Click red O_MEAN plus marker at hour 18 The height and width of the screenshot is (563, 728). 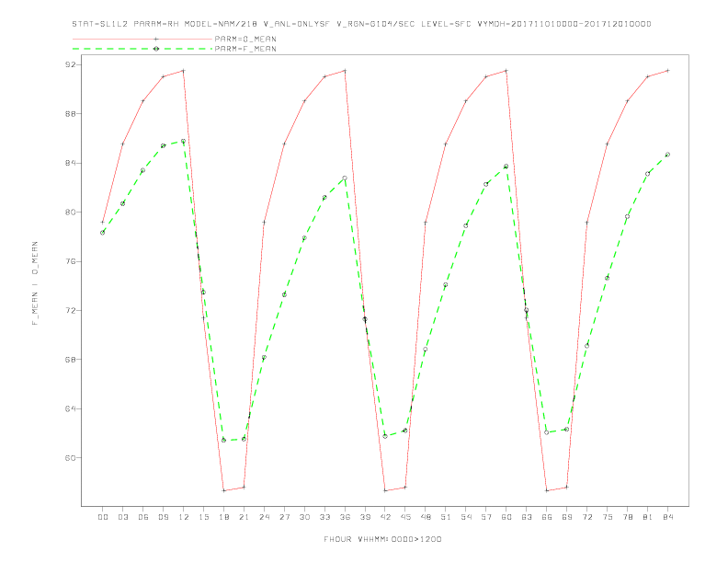[x=223, y=490]
